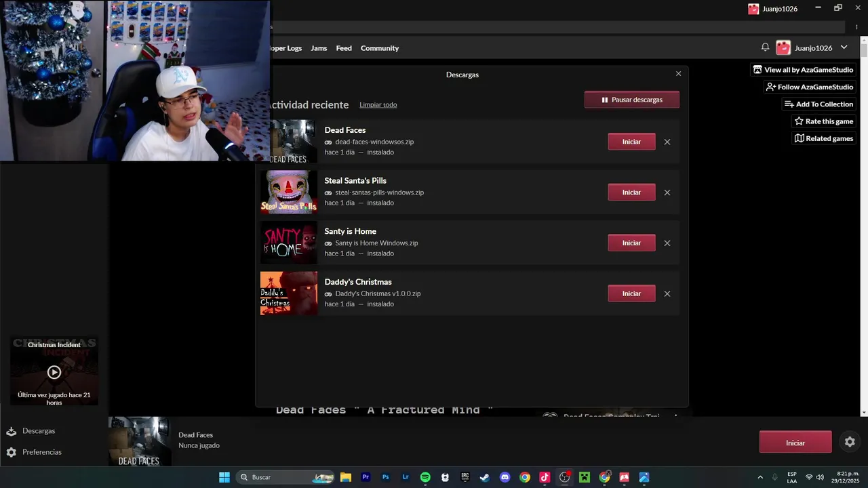Add game to collection
The width and height of the screenshot is (868, 488).
[818, 104]
